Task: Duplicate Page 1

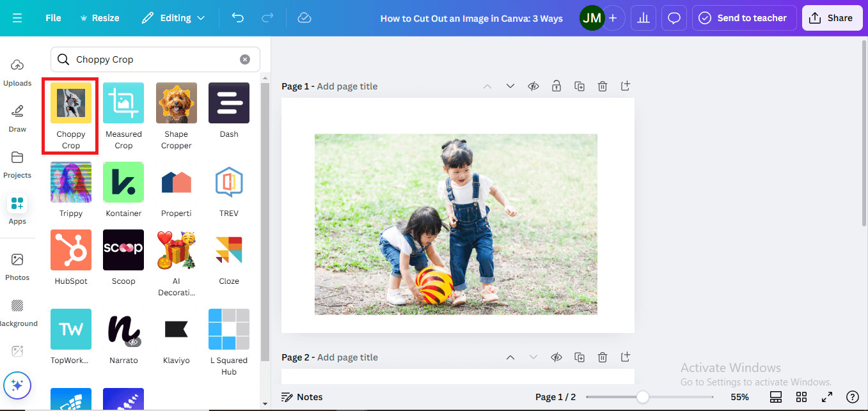Action: [580, 86]
